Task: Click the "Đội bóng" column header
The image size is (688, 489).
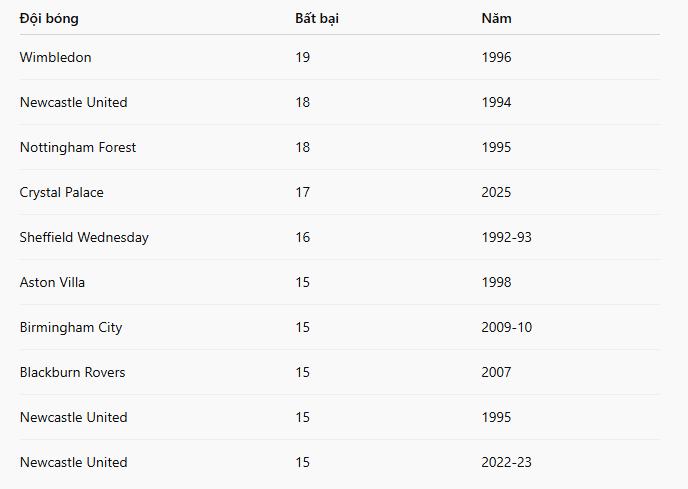Action: click(49, 18)
